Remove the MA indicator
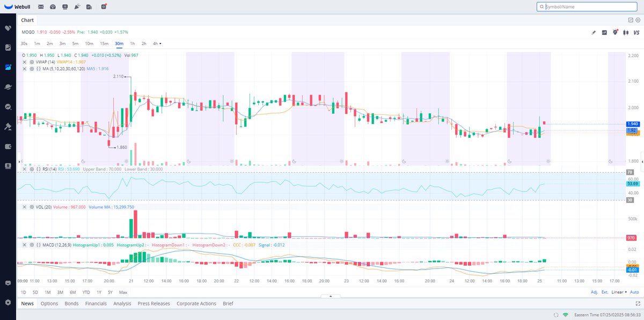The width and height of the screenshot is (644, 320). pyautogui.click(x=25, y=69)
